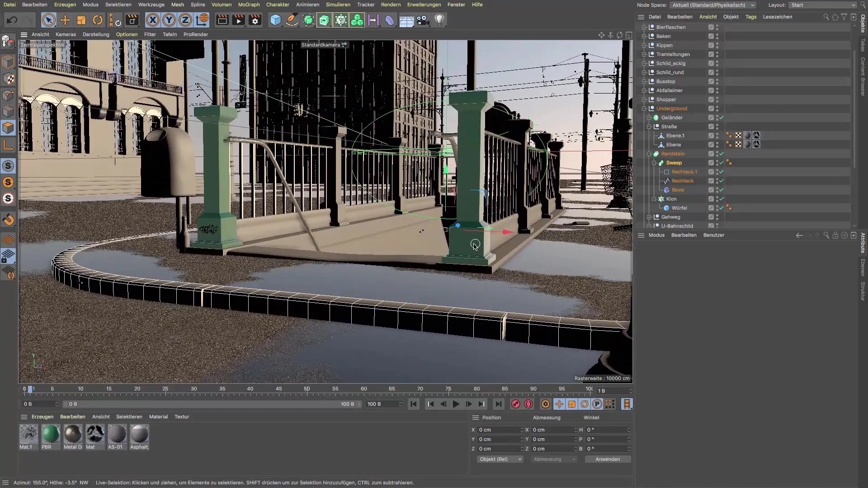Toggle Würfel enabled checkmark
Viewport: 868px width, 488px height.
[722, 208]
